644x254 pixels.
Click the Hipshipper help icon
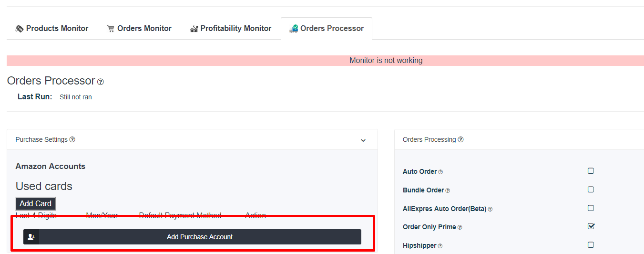[440, 246]
